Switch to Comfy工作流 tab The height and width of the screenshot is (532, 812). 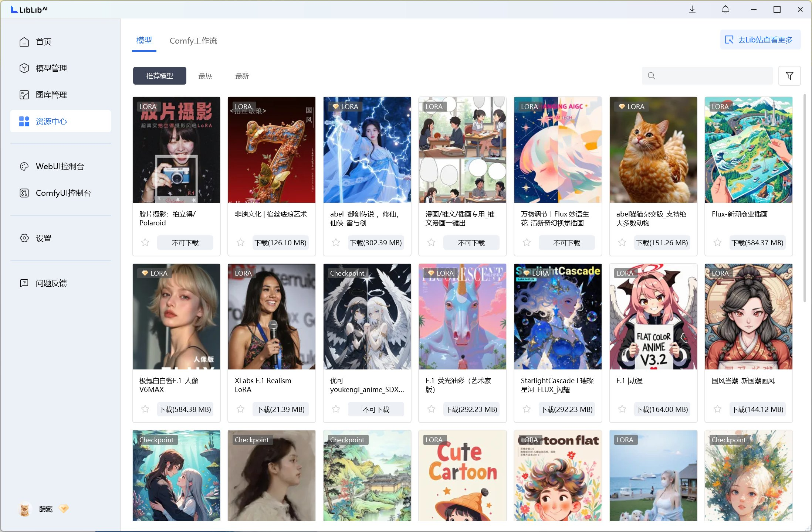[193, 41]
